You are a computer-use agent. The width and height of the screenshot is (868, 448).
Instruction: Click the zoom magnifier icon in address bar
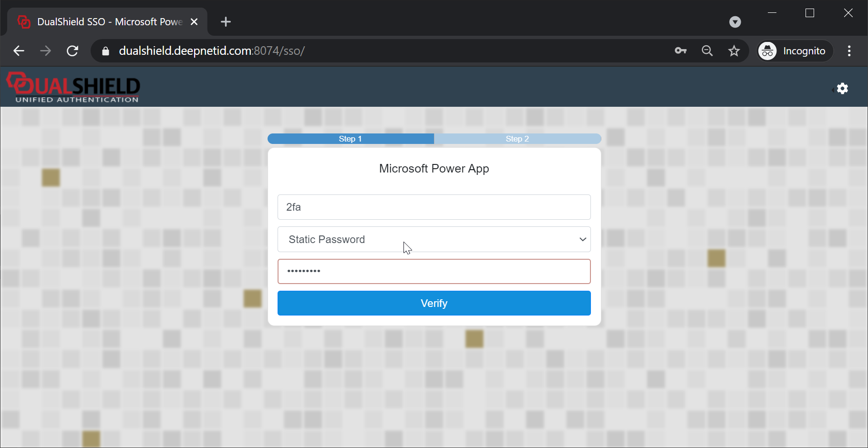pos(707,51)
